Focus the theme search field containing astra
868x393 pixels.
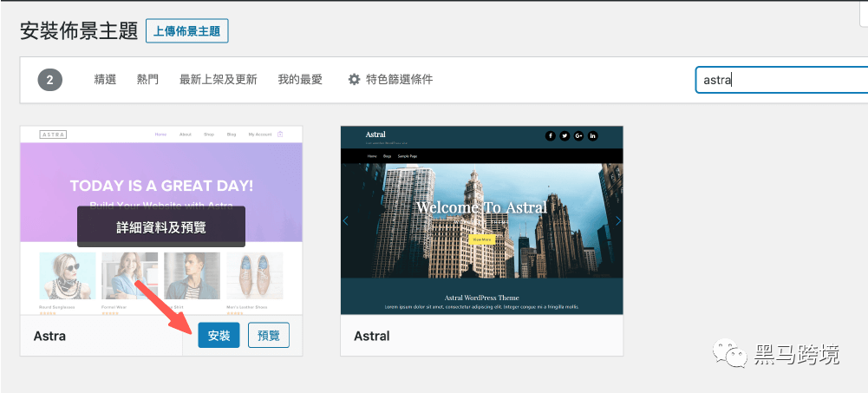(x=781, y=80)
